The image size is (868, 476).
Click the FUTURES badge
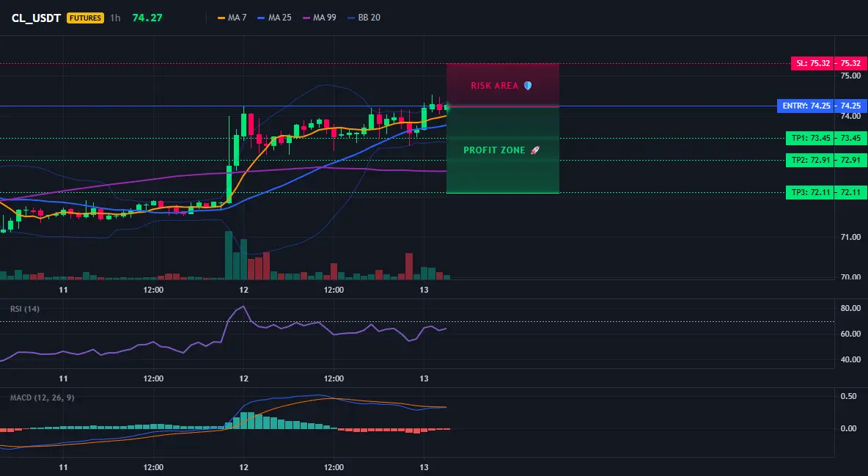pos(85,18)
